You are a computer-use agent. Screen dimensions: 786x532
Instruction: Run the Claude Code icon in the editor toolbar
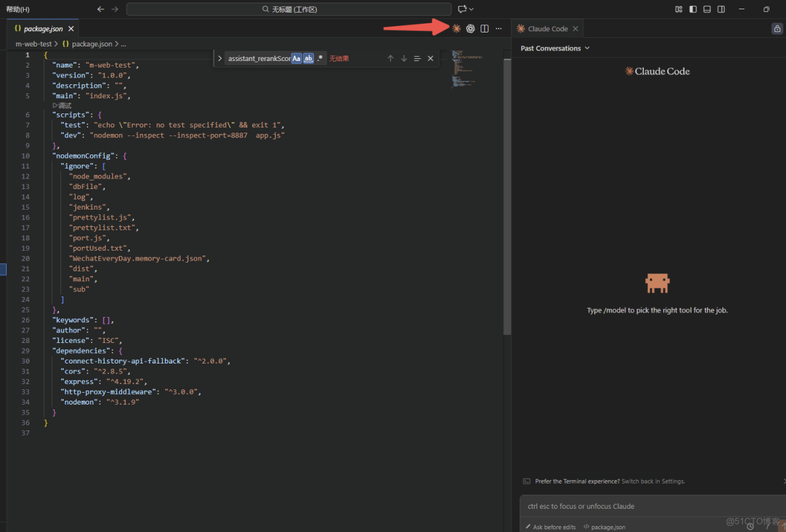point(456,28)
